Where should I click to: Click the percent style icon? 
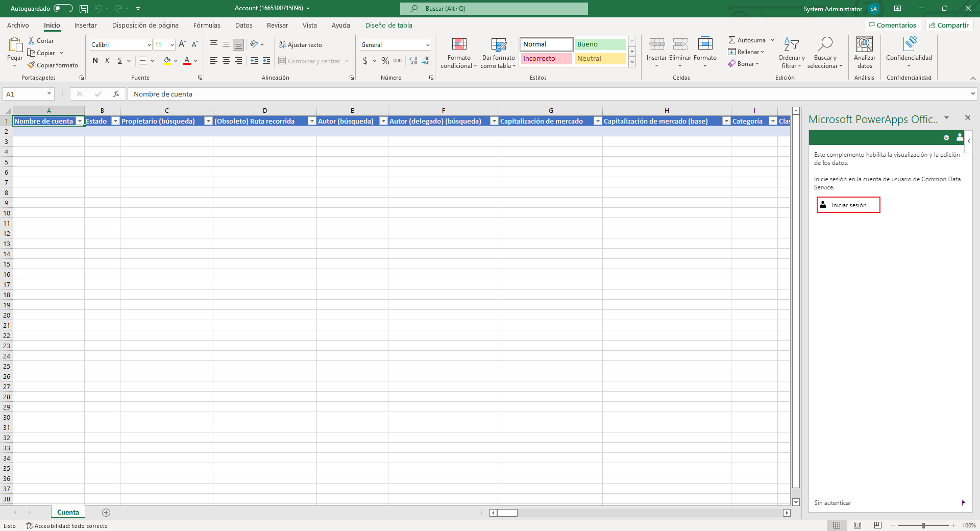385,61
